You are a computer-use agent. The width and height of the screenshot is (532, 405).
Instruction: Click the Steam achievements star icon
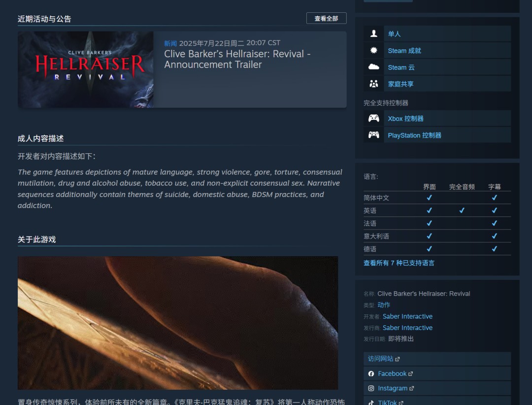(x=373, y=50)
